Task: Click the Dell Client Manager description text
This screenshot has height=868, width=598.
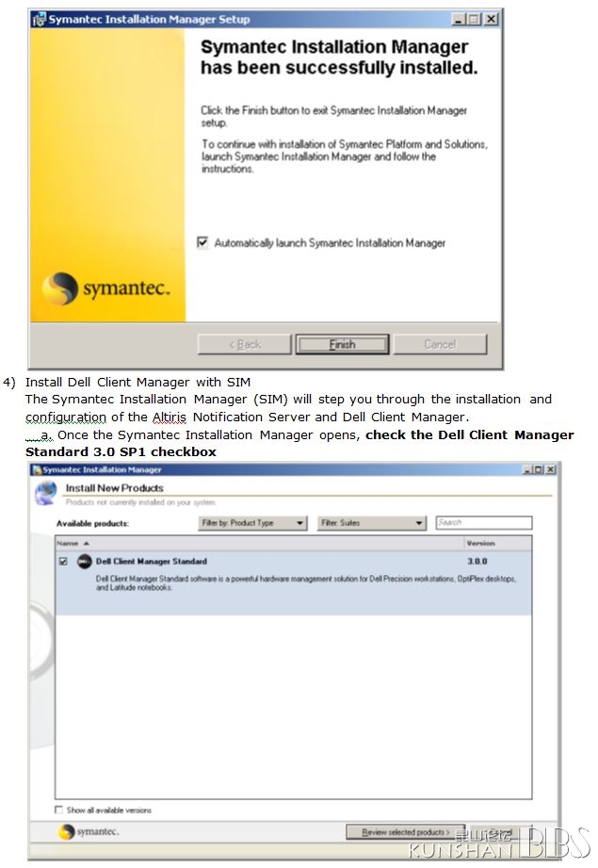Action: 306,583
